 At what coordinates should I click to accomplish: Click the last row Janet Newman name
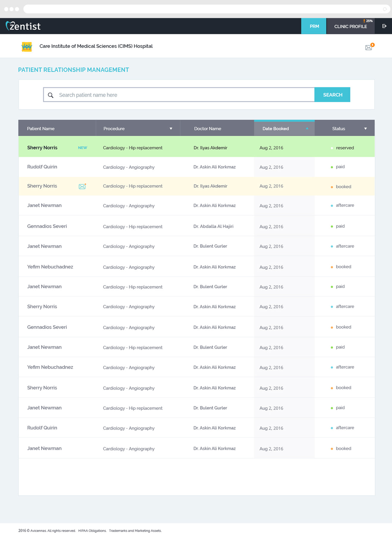pyautogui.click(x=44, y=448)
